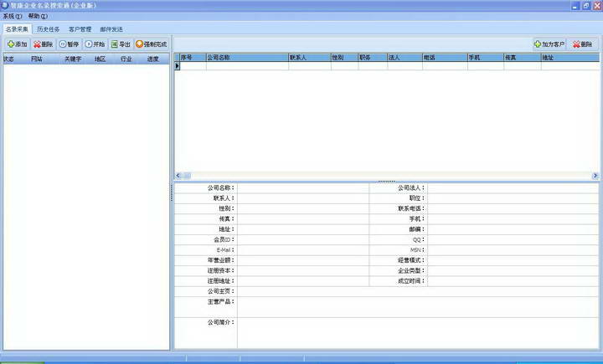603x364 pixels.
Task: Click into the 公司名称 detail field
Action: pyautogui.click(x=303, y=188)
